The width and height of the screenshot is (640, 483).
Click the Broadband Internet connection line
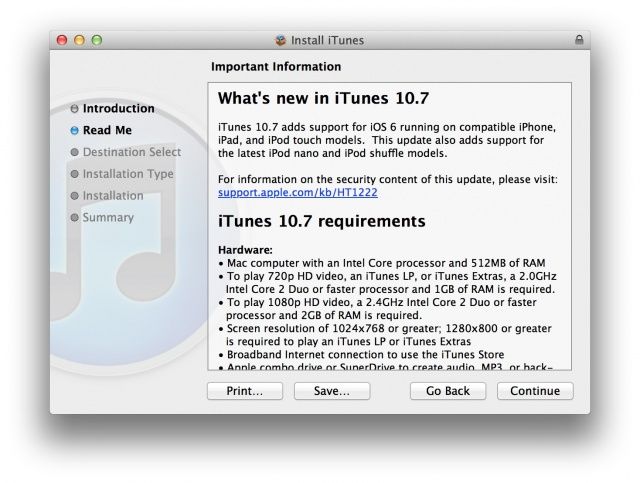362,354
